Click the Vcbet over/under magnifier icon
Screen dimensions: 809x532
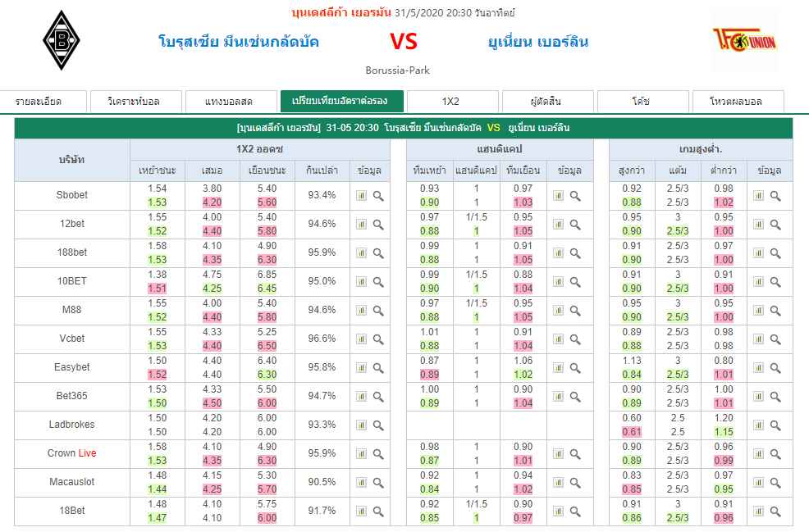(x=775, y=339)
